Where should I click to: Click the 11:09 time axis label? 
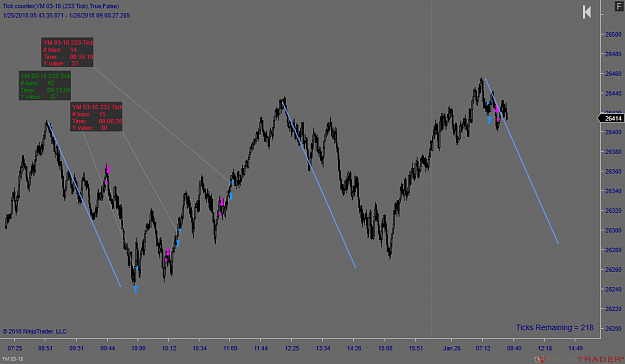[230, 348]
